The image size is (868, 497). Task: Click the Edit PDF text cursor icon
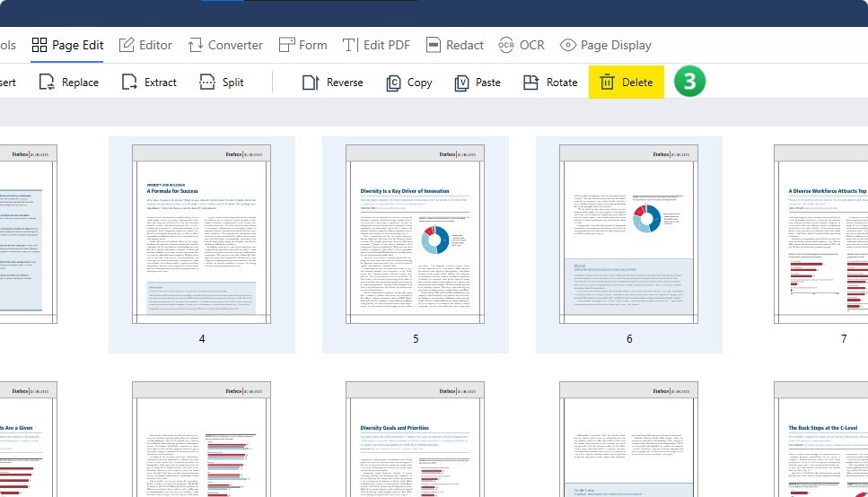(350, 45)
